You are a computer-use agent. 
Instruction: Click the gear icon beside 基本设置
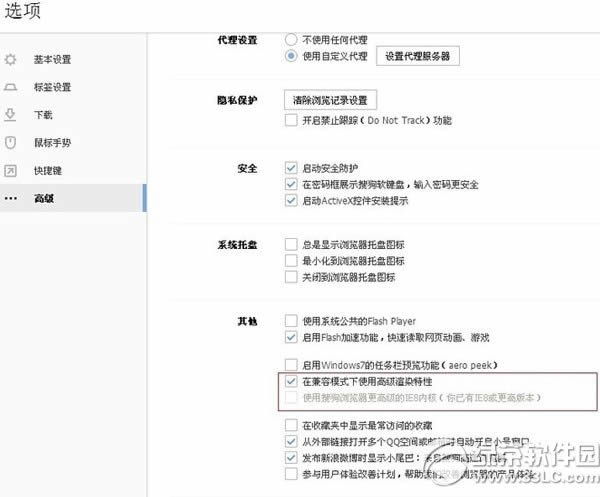(11, 59)
